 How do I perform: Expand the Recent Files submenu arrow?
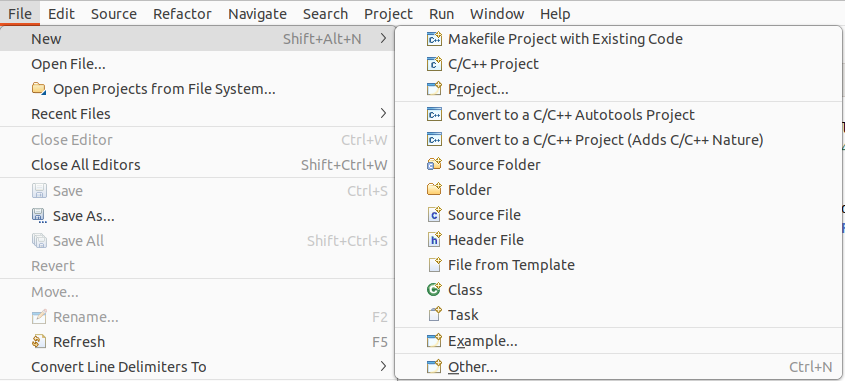click(383, 114)
